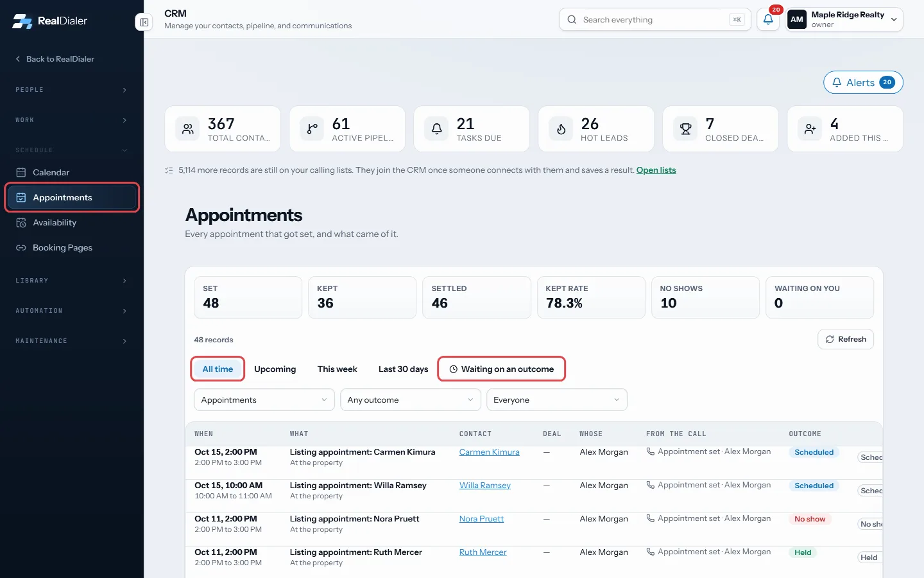Follow the Open lists link
Image resolution: width=924 pixels, height=578 pixels.
(x=656, y=170)
